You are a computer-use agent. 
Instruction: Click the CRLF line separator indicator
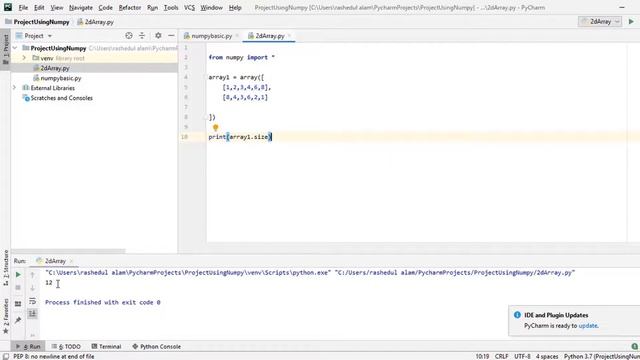pyautogui.click(x=502, y=356)
